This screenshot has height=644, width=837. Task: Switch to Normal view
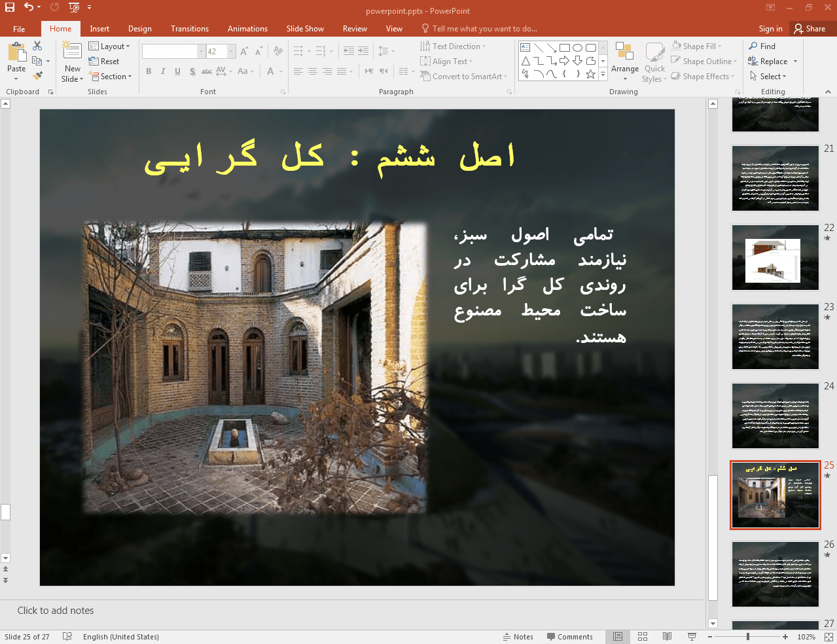[618, 637]
